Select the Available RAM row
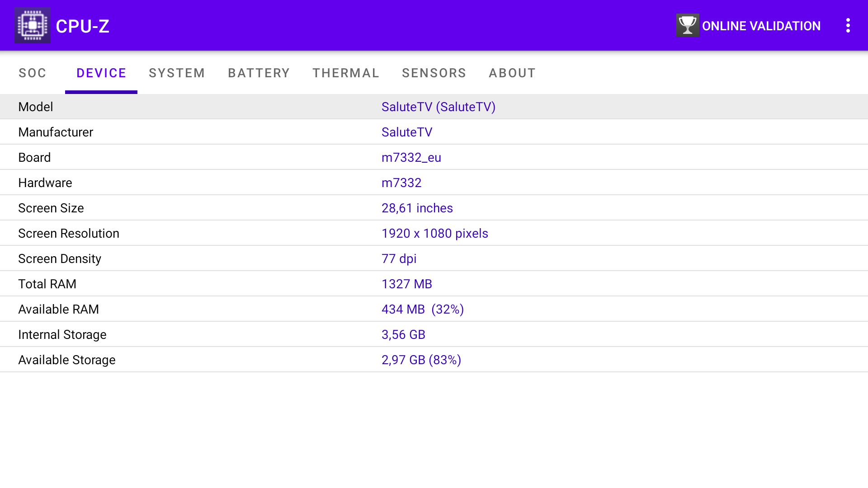868x488 pixels. 434,309
